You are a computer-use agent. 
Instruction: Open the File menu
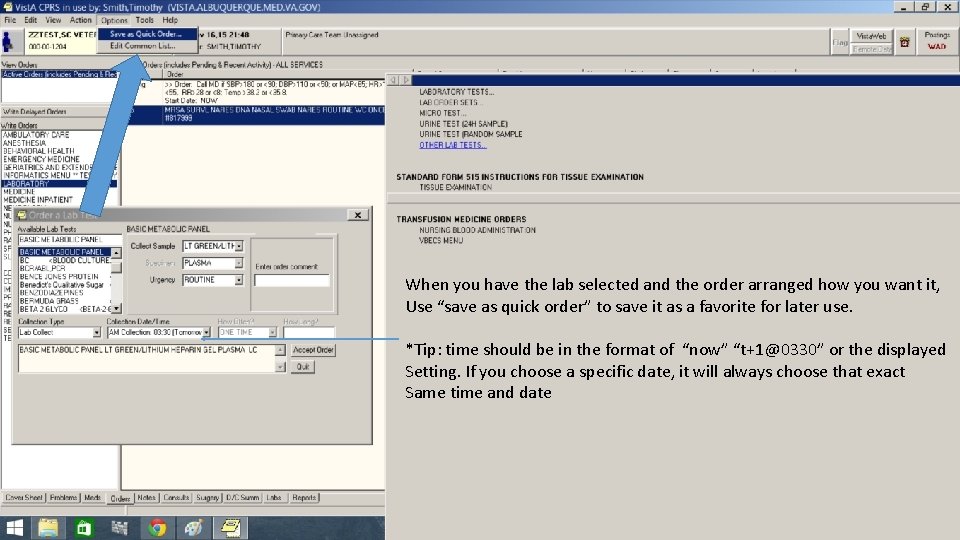click(10, 20)
